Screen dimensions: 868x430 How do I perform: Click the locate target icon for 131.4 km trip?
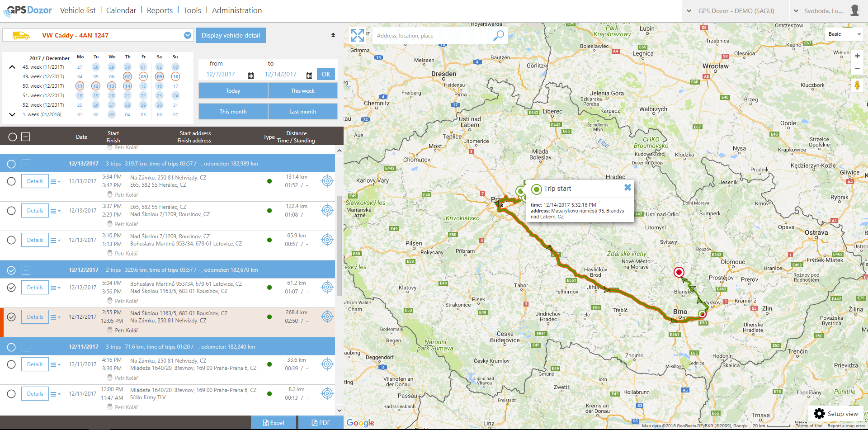[327, 181]
